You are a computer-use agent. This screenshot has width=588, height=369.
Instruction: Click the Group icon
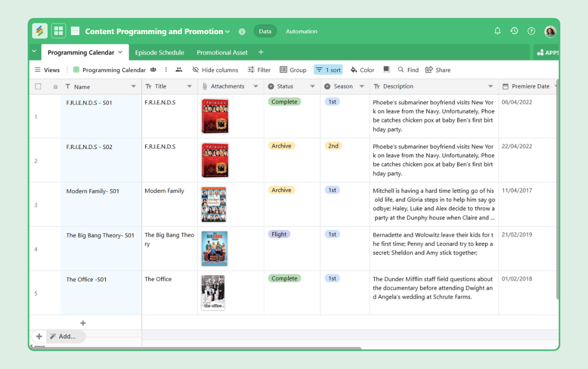click(x=284, y=70)
